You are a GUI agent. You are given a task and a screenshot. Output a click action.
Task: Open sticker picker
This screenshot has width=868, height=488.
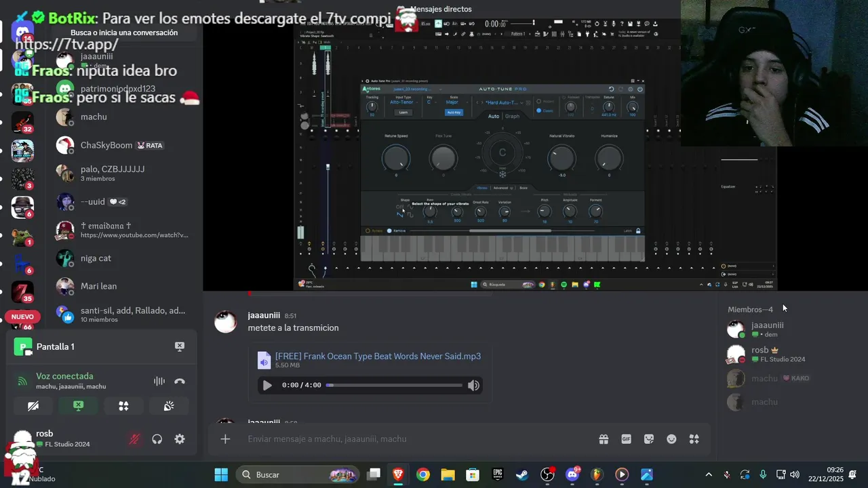pos(649,439)
